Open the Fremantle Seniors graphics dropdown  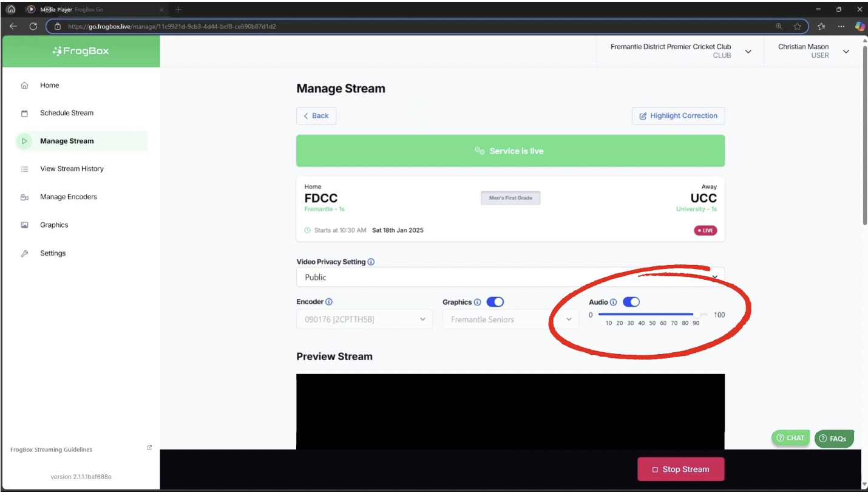[510, 319]
